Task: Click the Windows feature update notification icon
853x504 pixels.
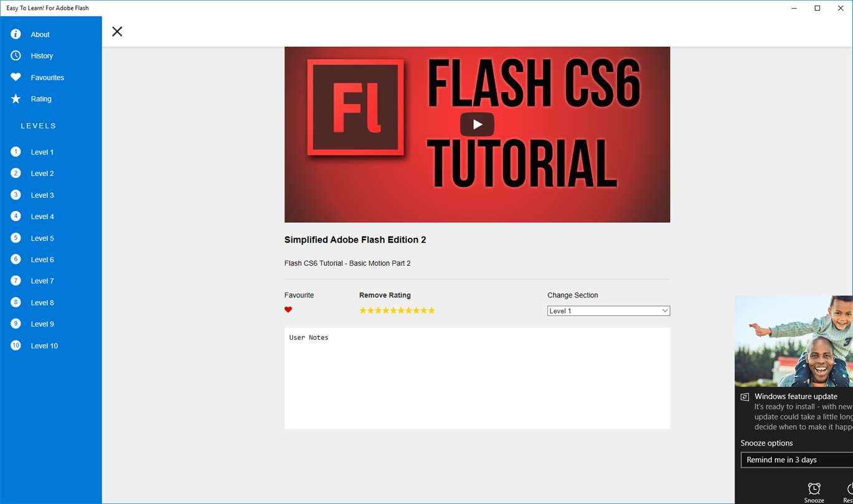Action: tap(745, 396)
